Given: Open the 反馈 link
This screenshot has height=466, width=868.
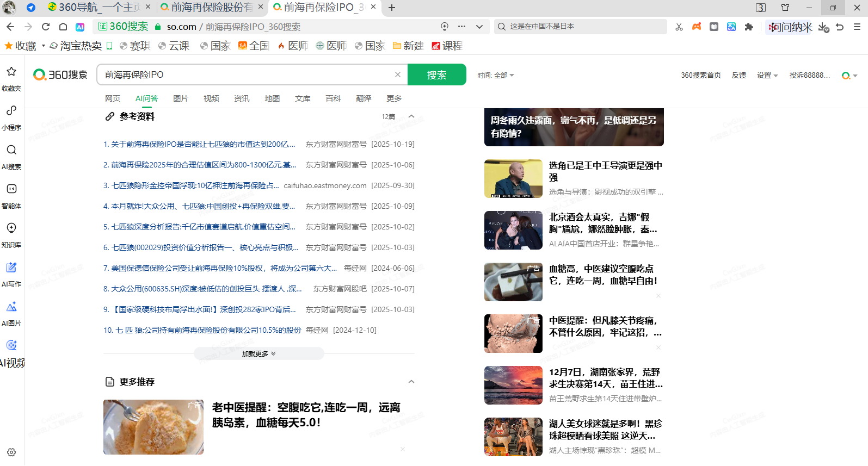Looking at the screenshot, I should 739,76.
